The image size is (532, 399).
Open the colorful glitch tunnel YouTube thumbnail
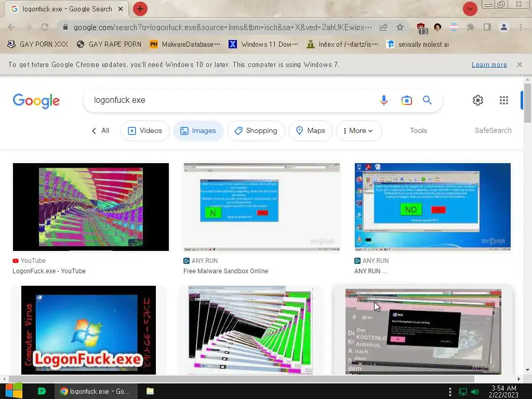pos(90,207)
